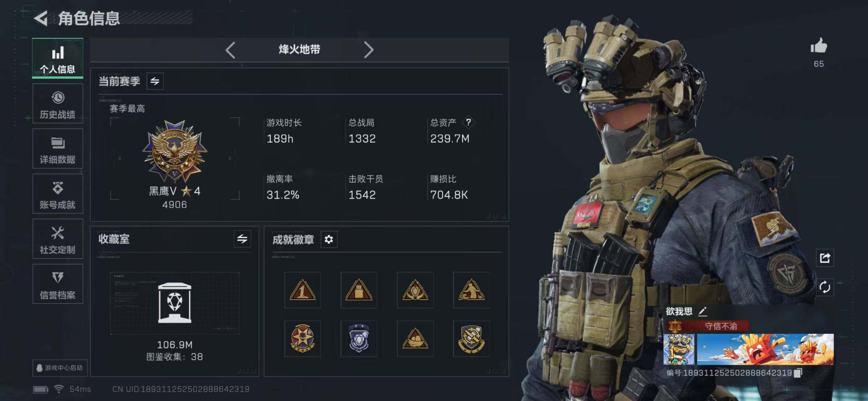Toggle the 当前赛季 season switch button
868x401 pixels.
click(155, 81)
